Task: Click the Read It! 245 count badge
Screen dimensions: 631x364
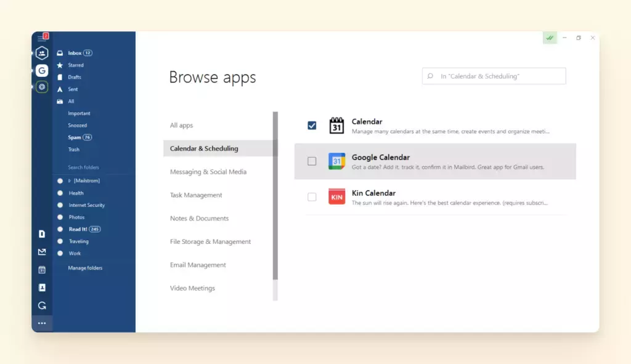Action: tap(94, 229)
